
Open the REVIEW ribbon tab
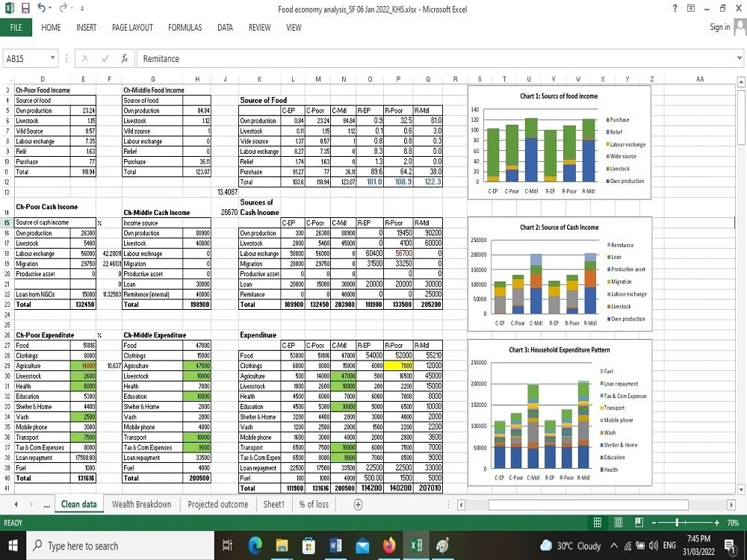click(x=260, y=27)
